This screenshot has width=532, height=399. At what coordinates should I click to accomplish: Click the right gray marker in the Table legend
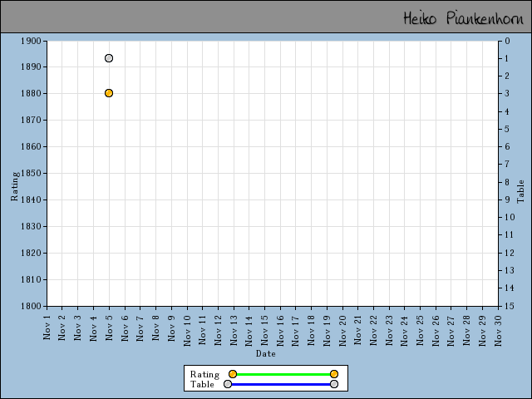coord(334,384)
